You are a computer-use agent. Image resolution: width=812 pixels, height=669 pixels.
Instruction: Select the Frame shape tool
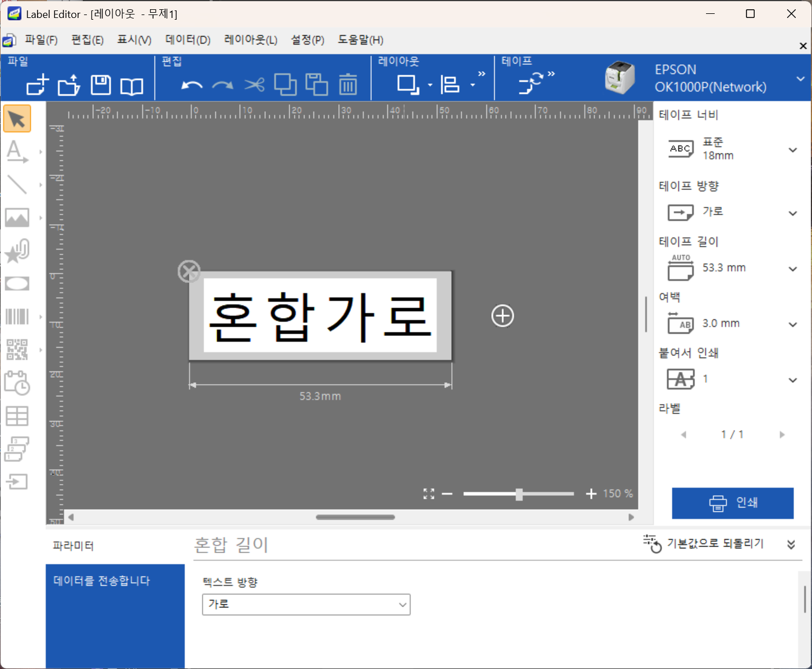17,284
